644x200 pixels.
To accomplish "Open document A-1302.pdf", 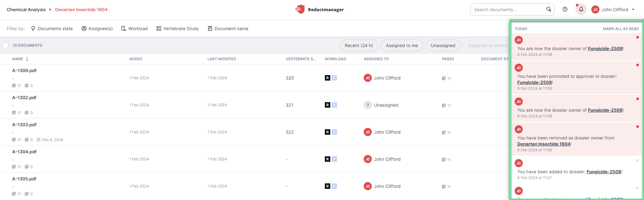I will tap(24, 97).
